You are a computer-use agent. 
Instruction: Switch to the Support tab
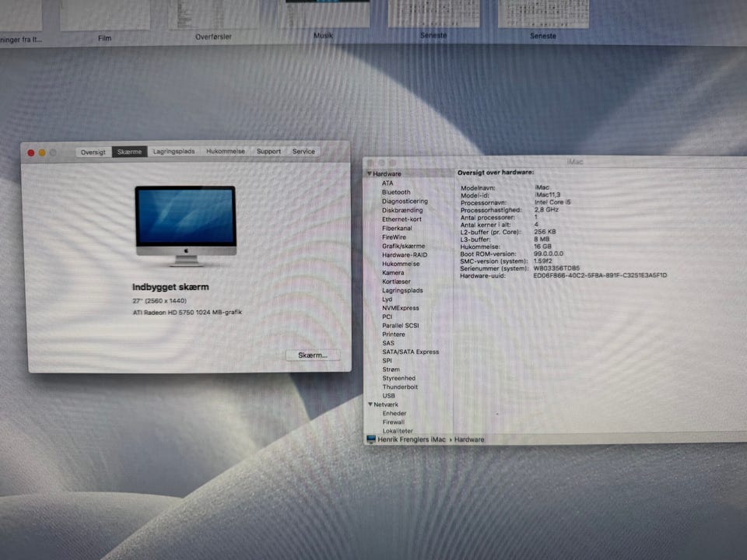tap(268, 151)
